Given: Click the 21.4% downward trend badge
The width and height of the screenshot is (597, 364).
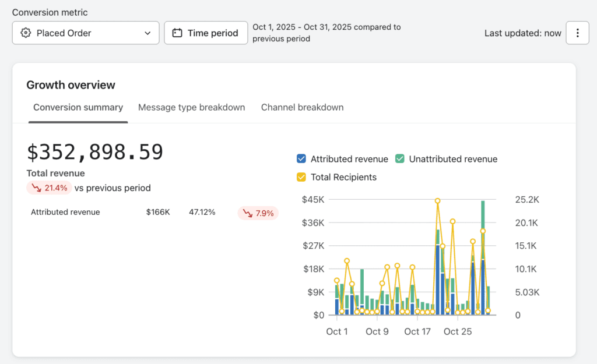Looking at the screenshot, I should pos(49,188).
